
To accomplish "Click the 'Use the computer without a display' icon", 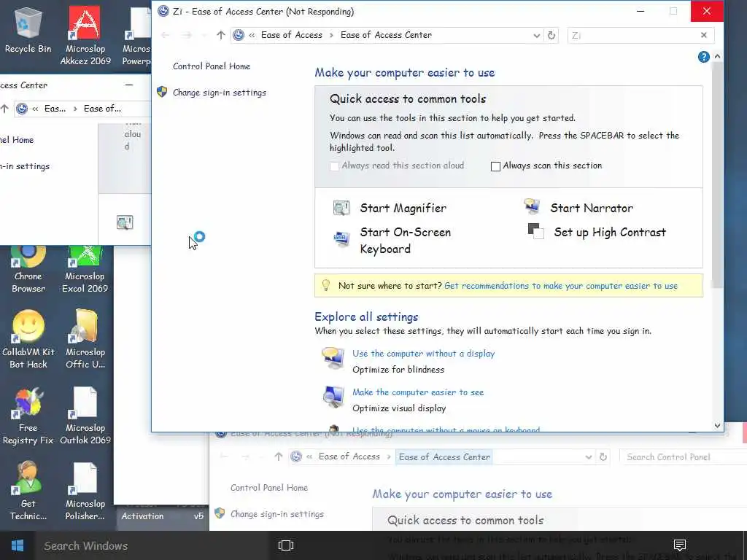I will (x=333, y=358).
